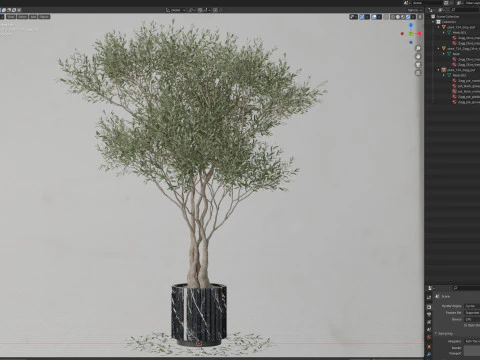Select solid viewport shading mode
Screen dimensions: 480x360
pos(398,17)
